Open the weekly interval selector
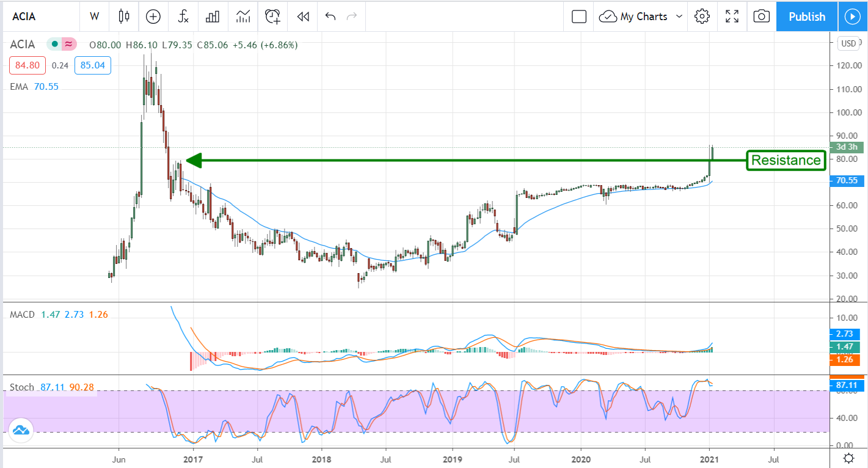This screenshot has width=868, height=468. coord(94,16)
